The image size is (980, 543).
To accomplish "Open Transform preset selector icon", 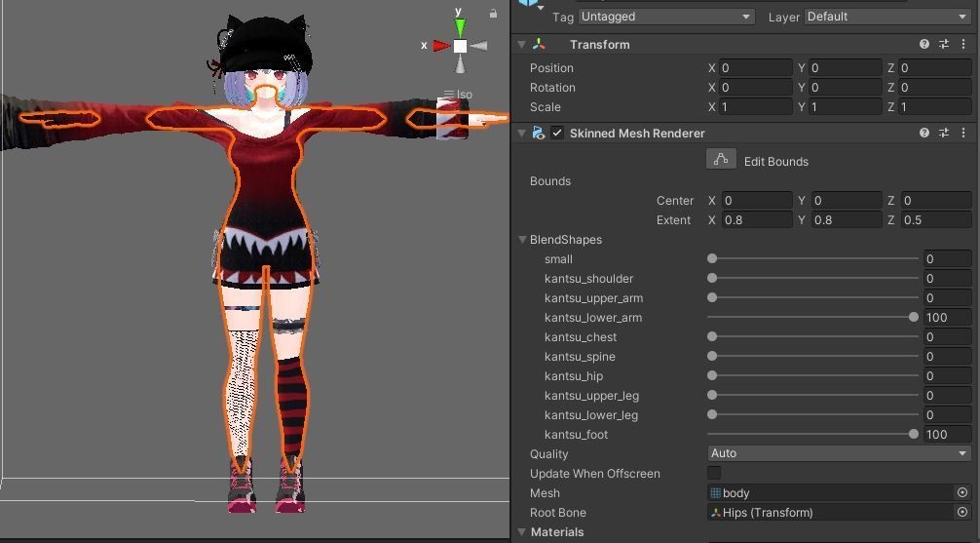I will pos(944,44).
